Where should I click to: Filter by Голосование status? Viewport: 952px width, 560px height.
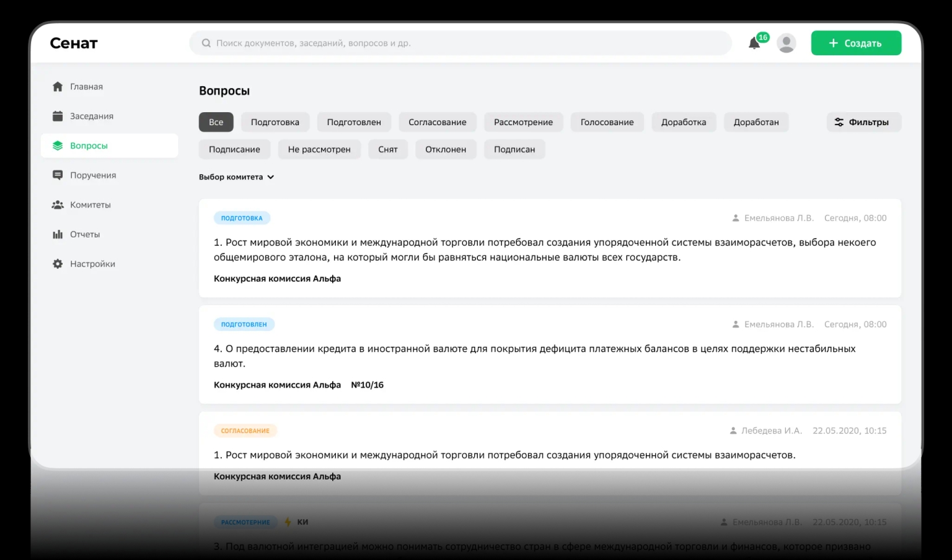coord(607,122)
